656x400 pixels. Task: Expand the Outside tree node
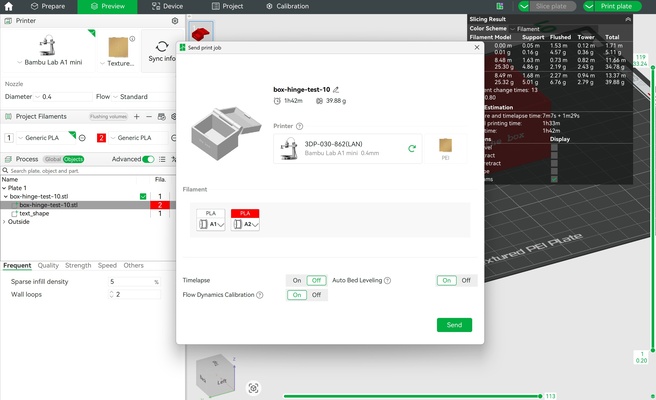point(4,222)
